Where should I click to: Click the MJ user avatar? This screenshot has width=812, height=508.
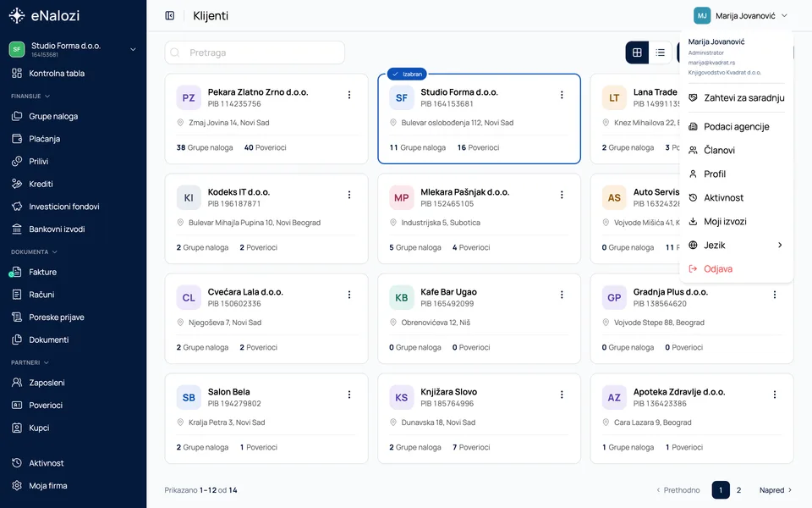702,15
